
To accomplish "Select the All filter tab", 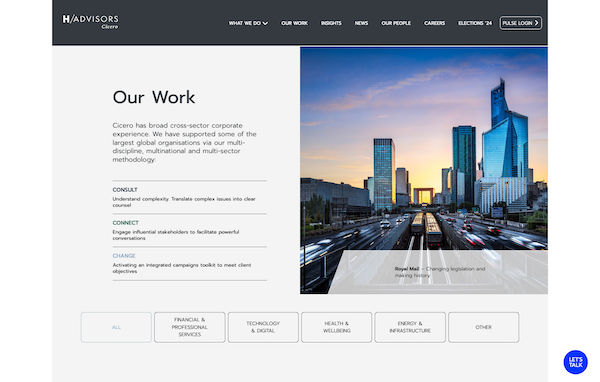I will (116, 327).
